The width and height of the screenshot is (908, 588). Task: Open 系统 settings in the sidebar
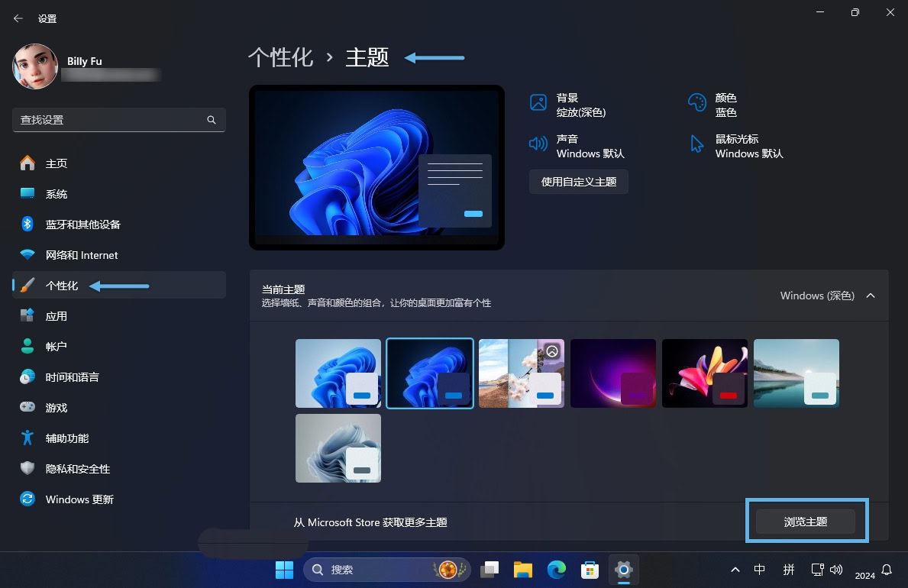pyautogui.click(x=57, y=193)
